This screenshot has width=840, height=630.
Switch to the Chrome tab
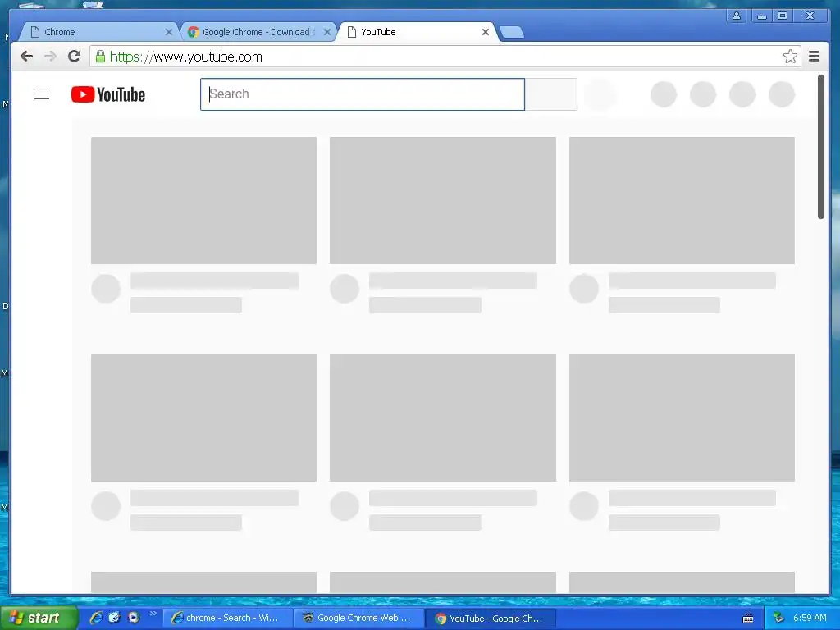pos(99,32)
